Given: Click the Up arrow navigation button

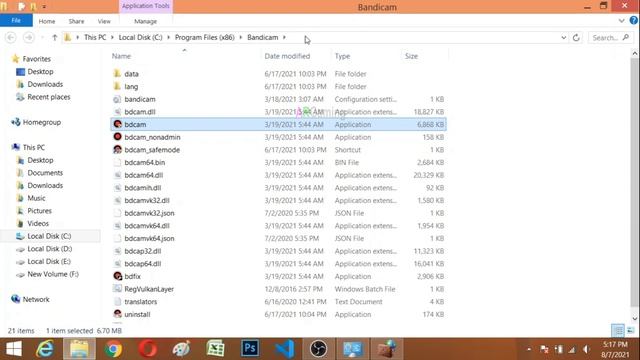Looking at the screenshot, I should [x=54, y=38].
